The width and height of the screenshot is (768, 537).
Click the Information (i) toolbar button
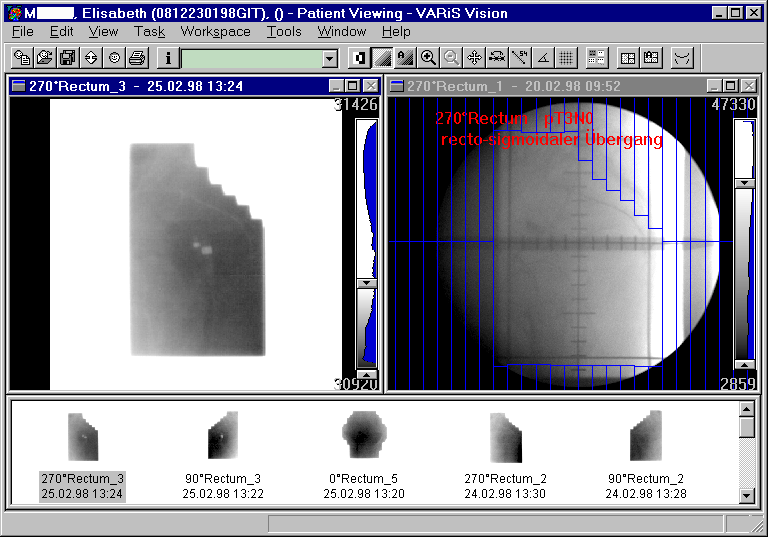click(x=167, y=58)
